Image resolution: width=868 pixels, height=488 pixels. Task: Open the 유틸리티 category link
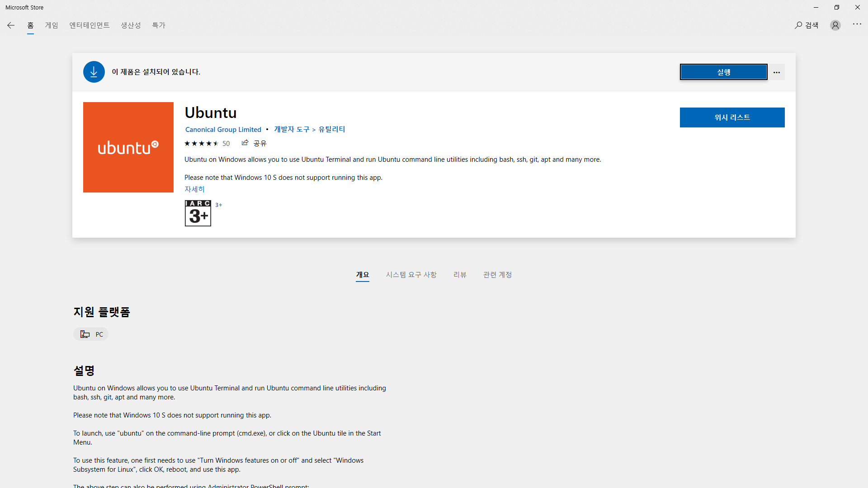[x=332, y=129]
